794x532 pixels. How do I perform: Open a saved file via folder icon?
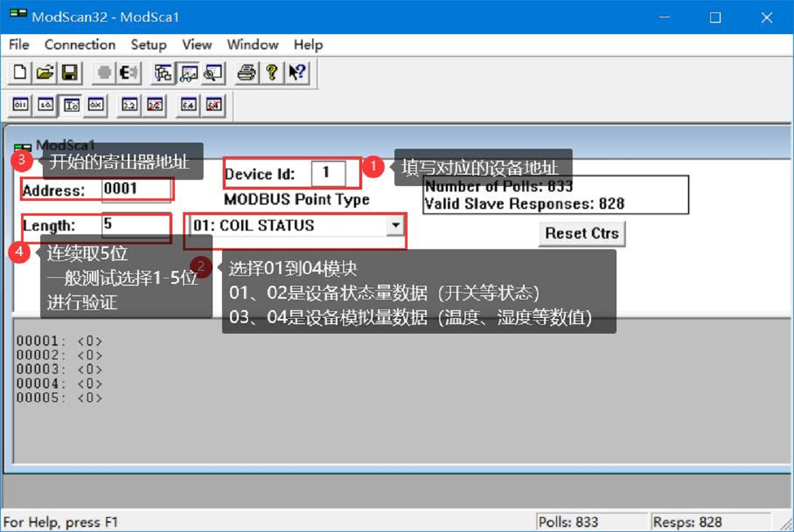[45, 73]
